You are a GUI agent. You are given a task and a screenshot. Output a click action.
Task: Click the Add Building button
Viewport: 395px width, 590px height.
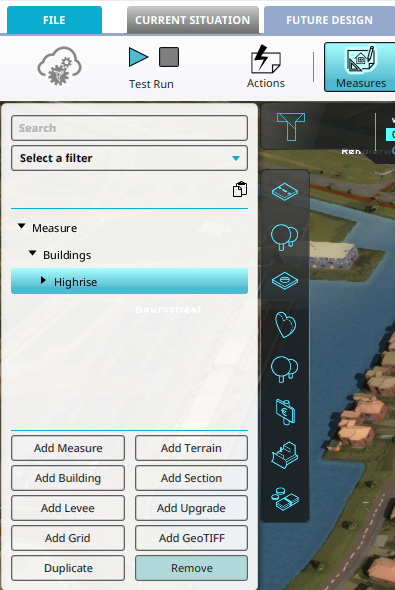pos(68,478)
